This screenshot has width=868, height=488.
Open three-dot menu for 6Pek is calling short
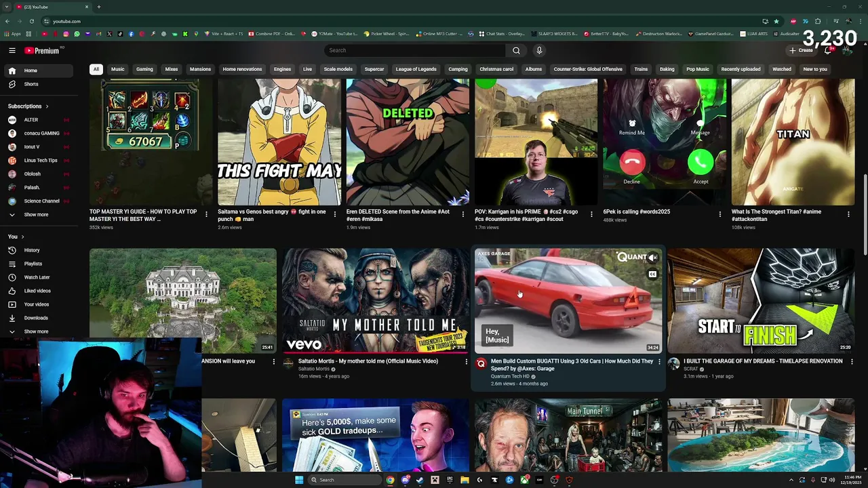point(720,214)
